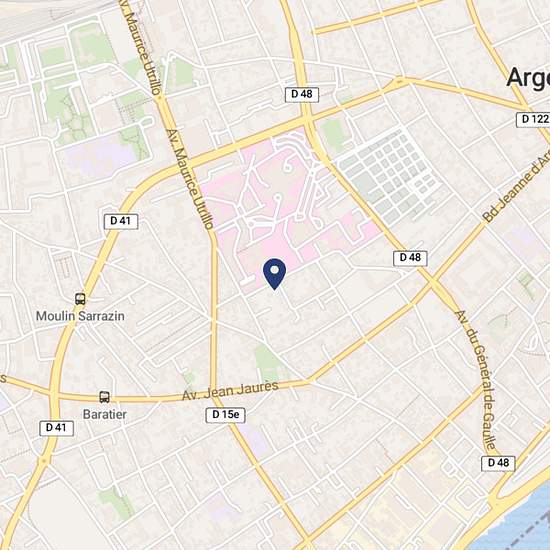This screenshot has height=550, width=550.
Task: Select the D 15e road shield
Action: pyautogui.click(x=225, y=415)
